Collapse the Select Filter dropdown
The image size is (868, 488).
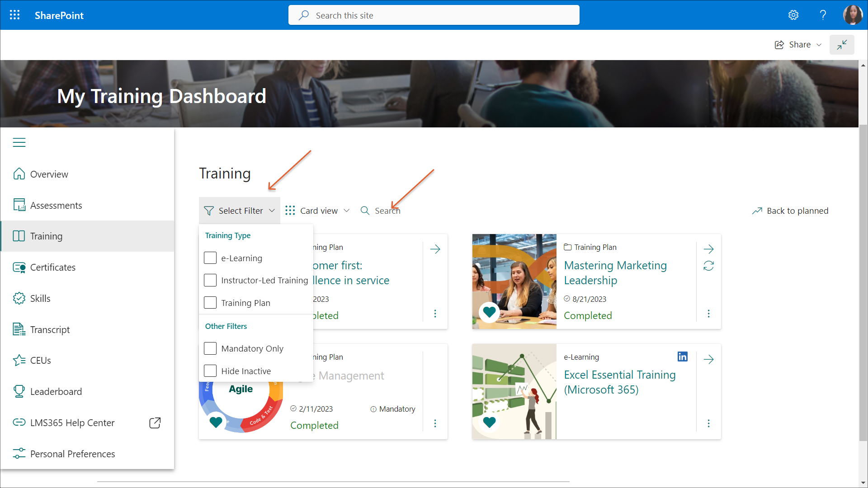click(240, 211)
